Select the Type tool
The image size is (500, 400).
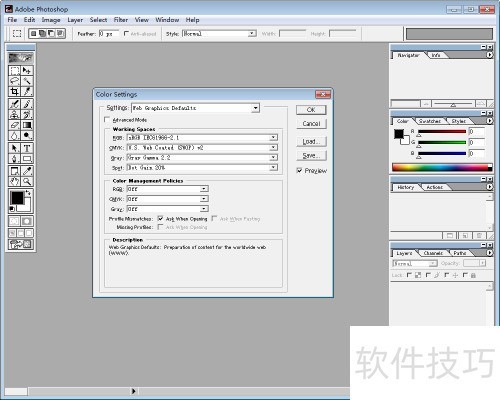[27, 148]
